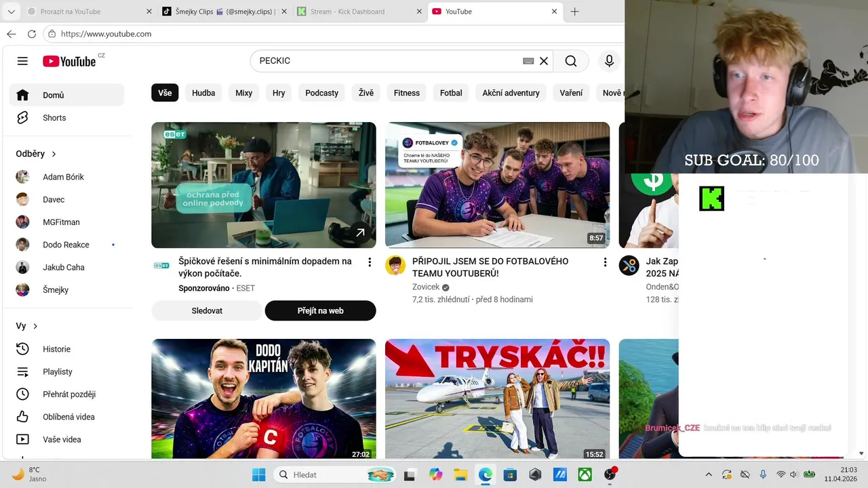Image resolution: width=868 pixels, height=488 pixels.
Task: Open TRYSKÁČ!! video thumbnail
Action: point(497,399)
